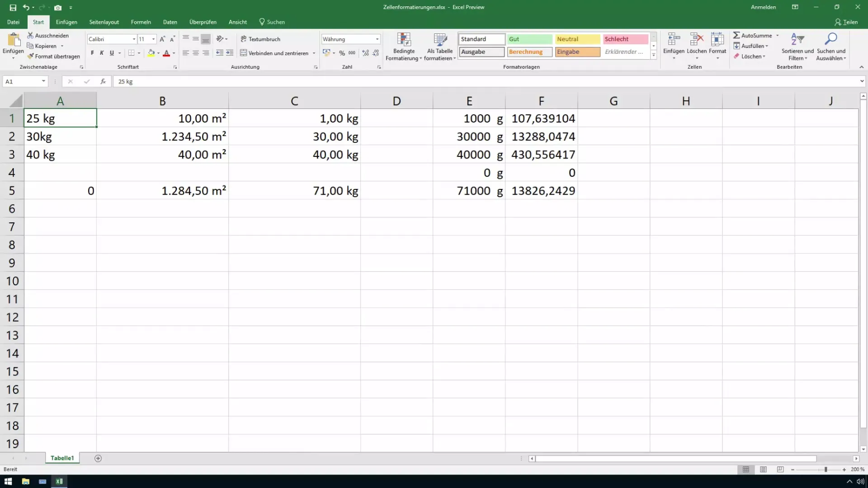Apply thousands separator 000 format
Viewport: 868px width, 488px height.
pos(352,53)
